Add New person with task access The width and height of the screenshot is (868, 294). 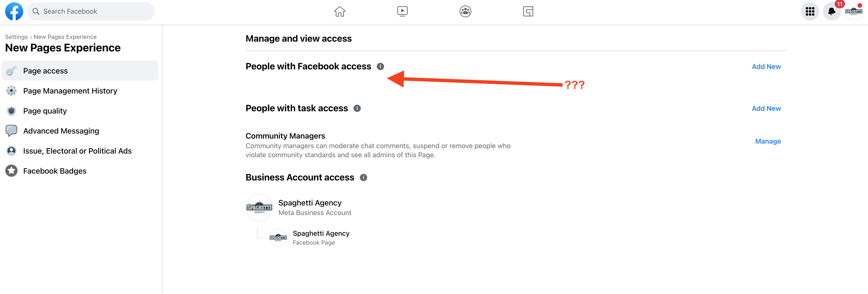coord(766,108)
